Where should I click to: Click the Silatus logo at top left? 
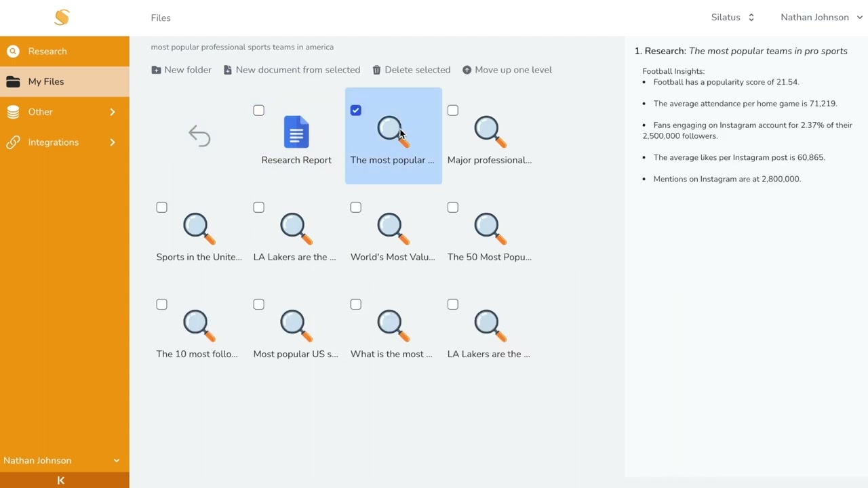click(x=62, y=18)
